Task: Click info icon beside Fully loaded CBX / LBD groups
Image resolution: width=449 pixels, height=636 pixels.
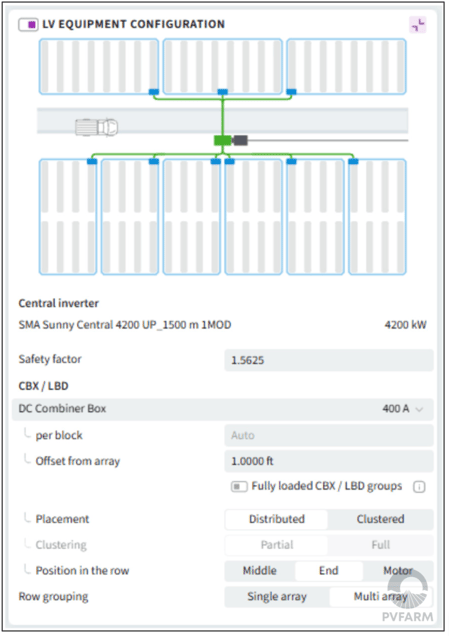Action: [419, 487]
